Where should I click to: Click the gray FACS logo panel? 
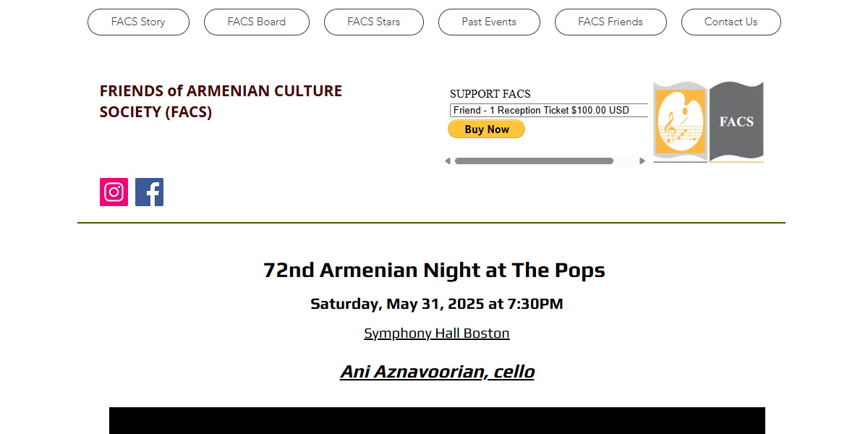pyautogui.click(x=735, y=122)
